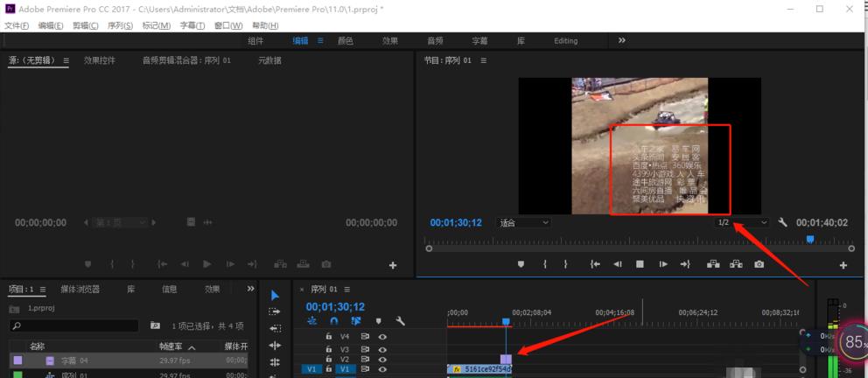This screenshot has height=378, width=868.
Task: Open Program monitor wrench settings
Action: pyautogui.click(x=783, y=223)
